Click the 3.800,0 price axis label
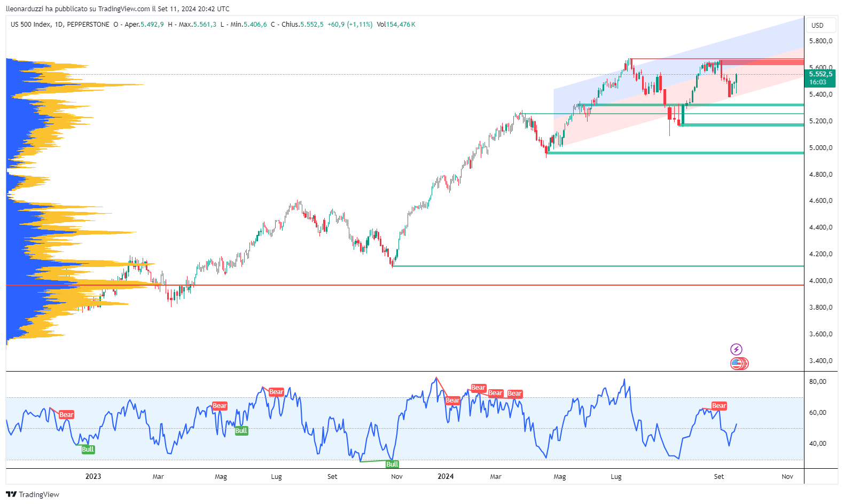 click(820, 308)
